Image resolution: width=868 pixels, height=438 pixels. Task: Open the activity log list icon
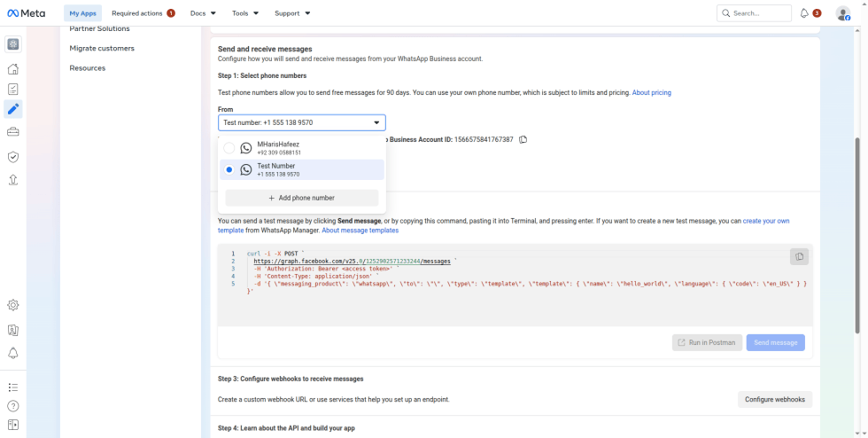pos(13,387)
